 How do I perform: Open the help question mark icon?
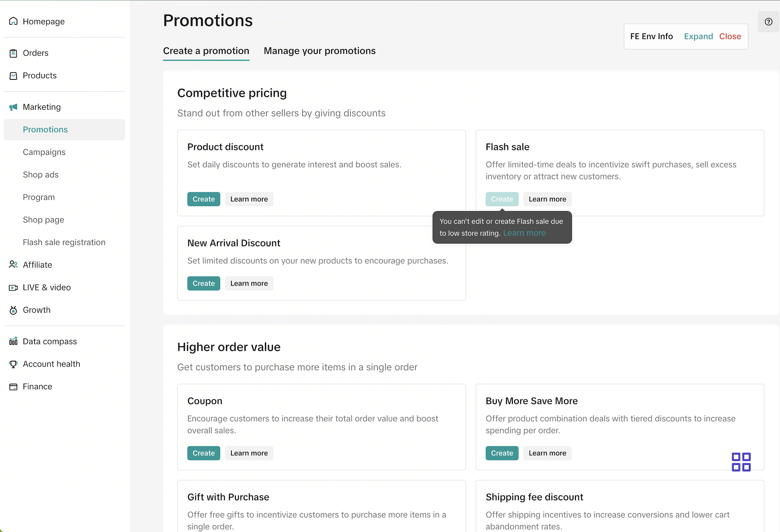[x=768, y=22]
